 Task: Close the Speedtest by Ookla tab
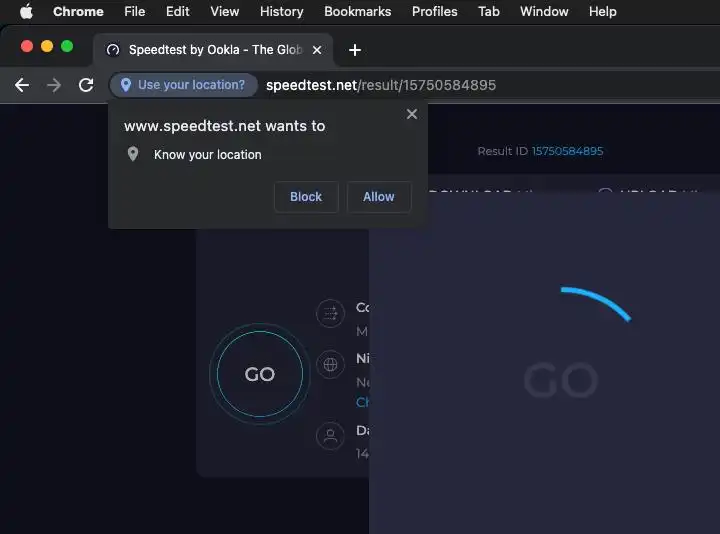pos(317,50)
